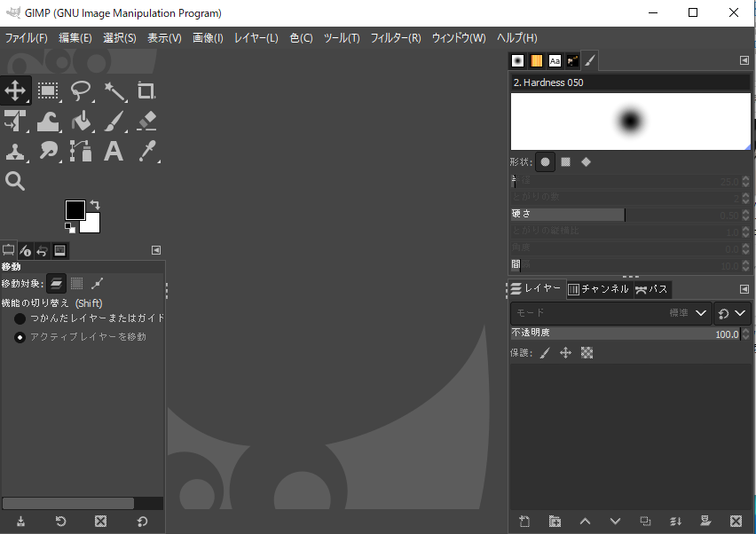Image resolution: width=756 pixels, height=534 pixels.
Task: Delete the selected layer with the trash icon
Action: point(736,522)
